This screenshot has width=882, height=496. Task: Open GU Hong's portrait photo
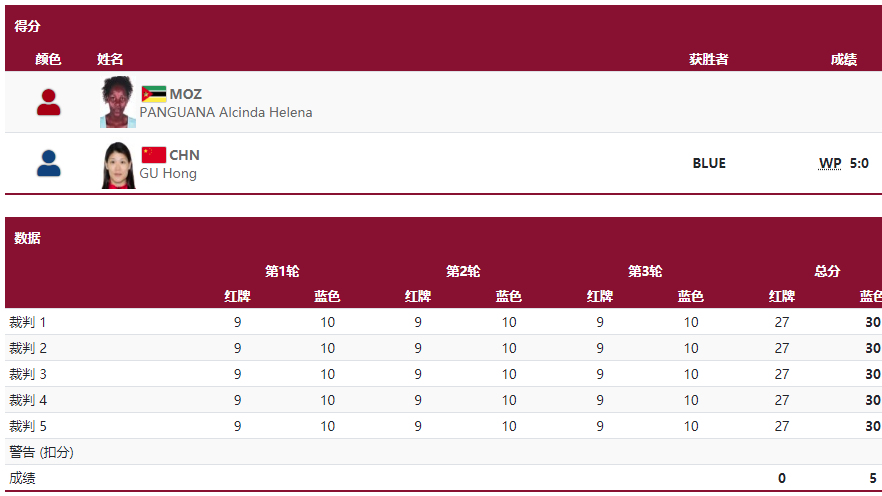[118, 165]
